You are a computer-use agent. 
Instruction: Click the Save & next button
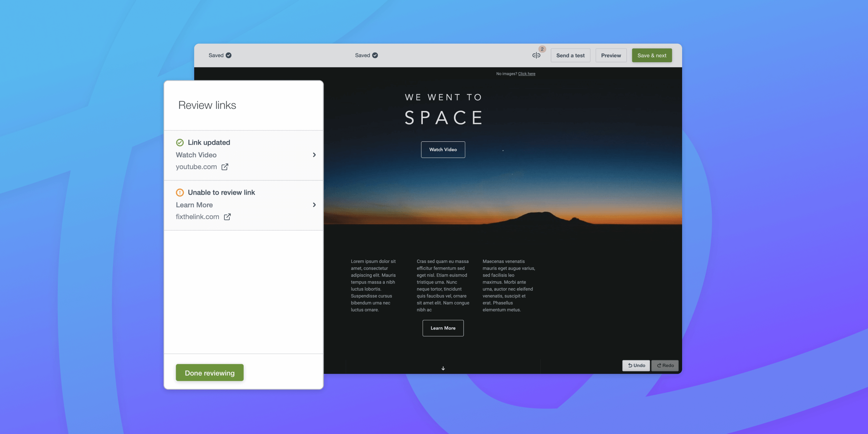[652, 55]
